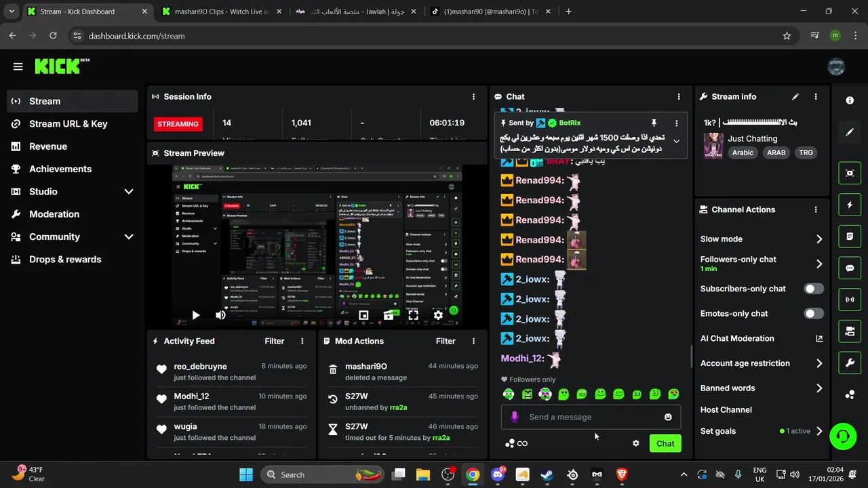The height and width of the screenshot is (488, 868).
Task: Open stream preview settings gear
Action: [x=438, y=315]
